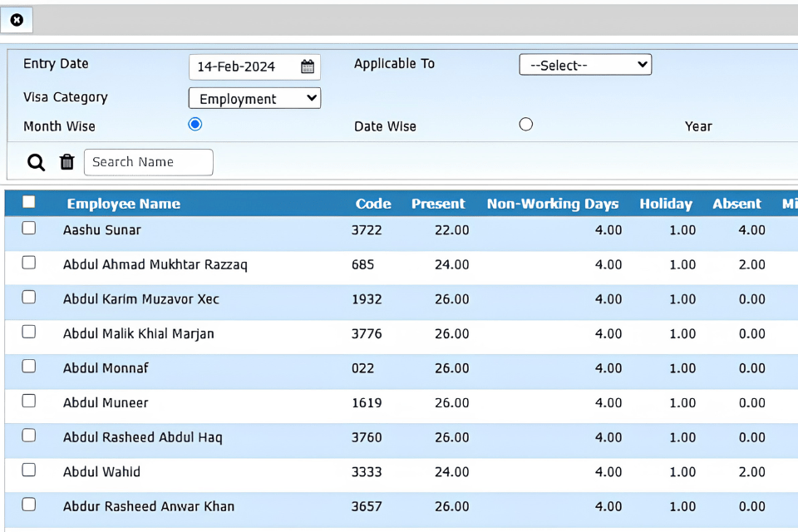Click the Non-Working Days column header
The height and width of the screenshot is (532, 798).
click(553, 204)
